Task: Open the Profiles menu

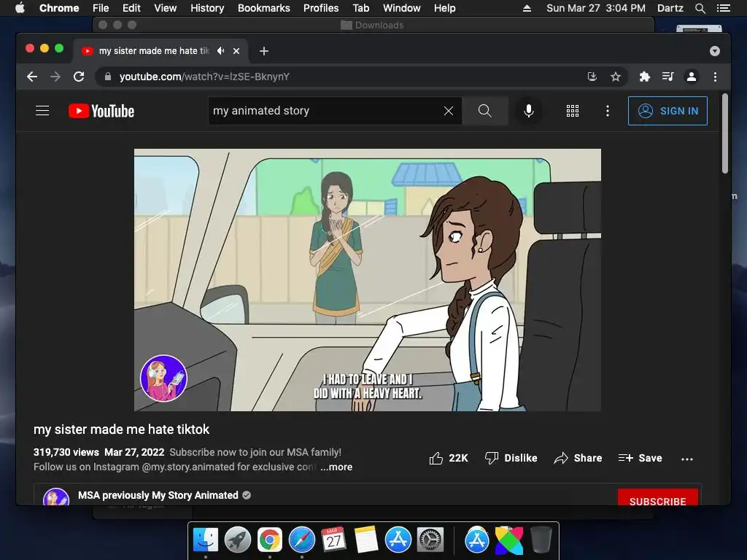Action: pos(321,8)
